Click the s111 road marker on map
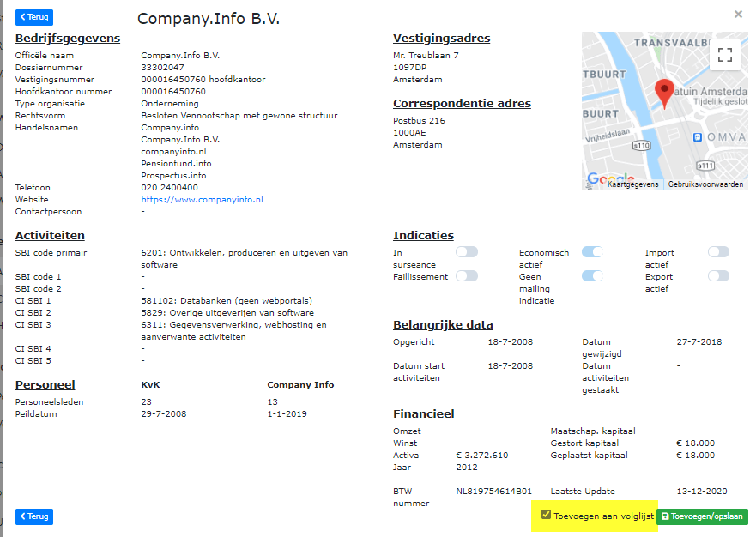This screenshot has width=756, height=537. (x=705, y=166)
